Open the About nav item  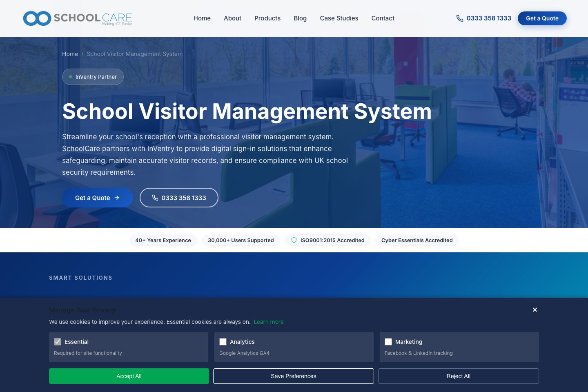point(232,18)
